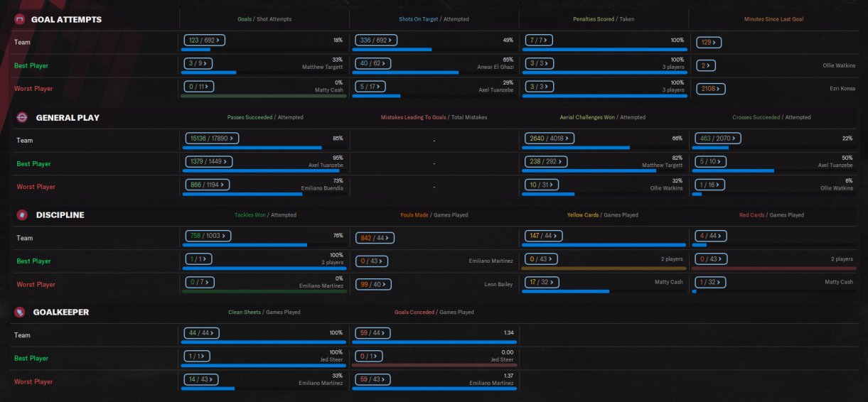Image resolution: width=868 pixels, height=402 pixels.
Task: Click the Goalkeeper section icon
Action: [20, 312]
